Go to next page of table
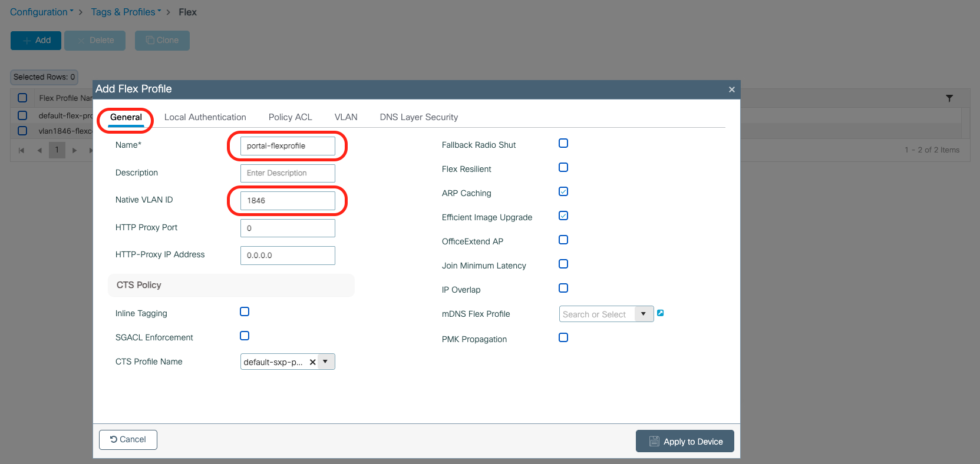Screen dimensions: 980x464 [x=74, y=150]
